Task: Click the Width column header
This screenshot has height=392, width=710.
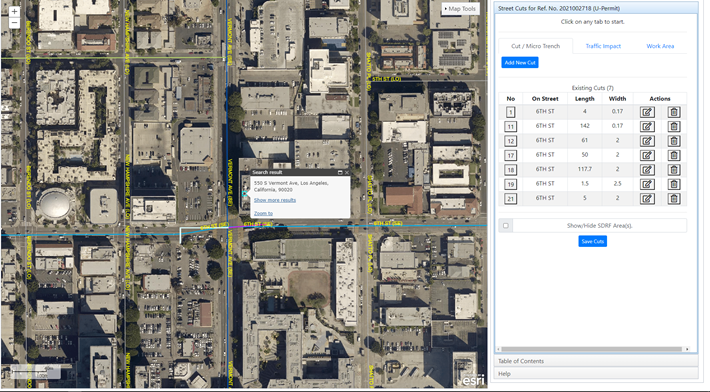Action: (x=617, y=98)
